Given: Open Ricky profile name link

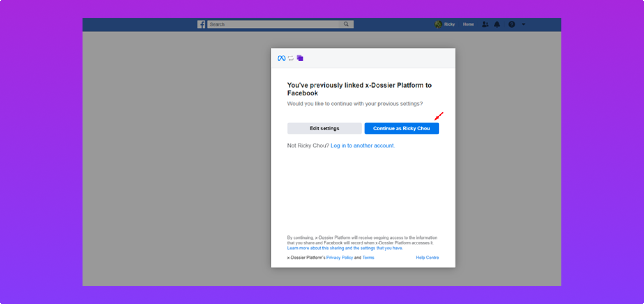Looking at the screenshot, I should (x=449, y=24).
